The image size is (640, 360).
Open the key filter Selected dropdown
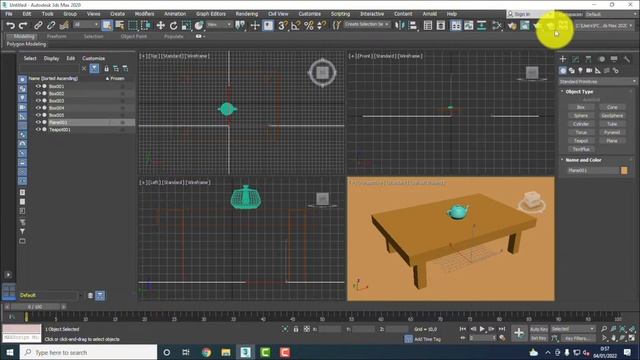pyautogui.click(x=573, y=329)
